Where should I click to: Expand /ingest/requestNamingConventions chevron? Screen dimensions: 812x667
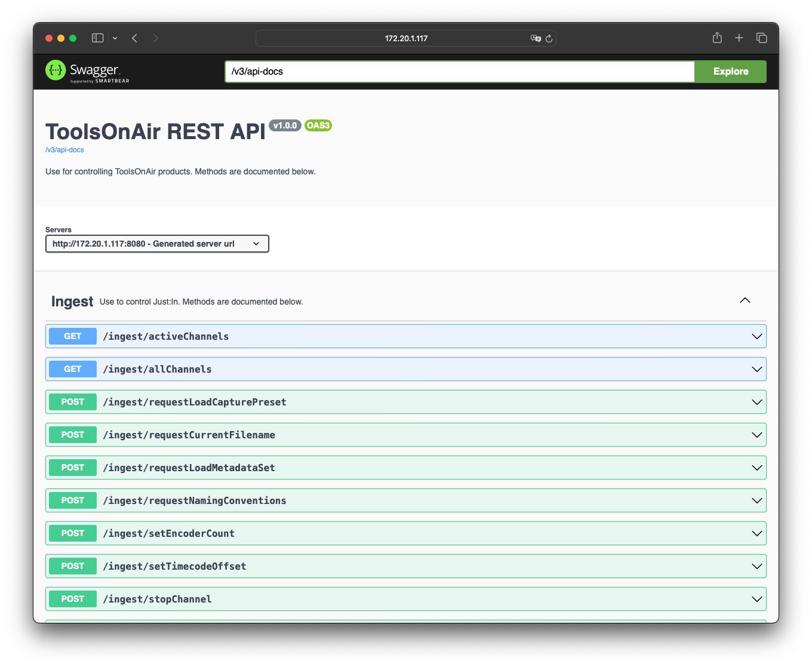757,500
